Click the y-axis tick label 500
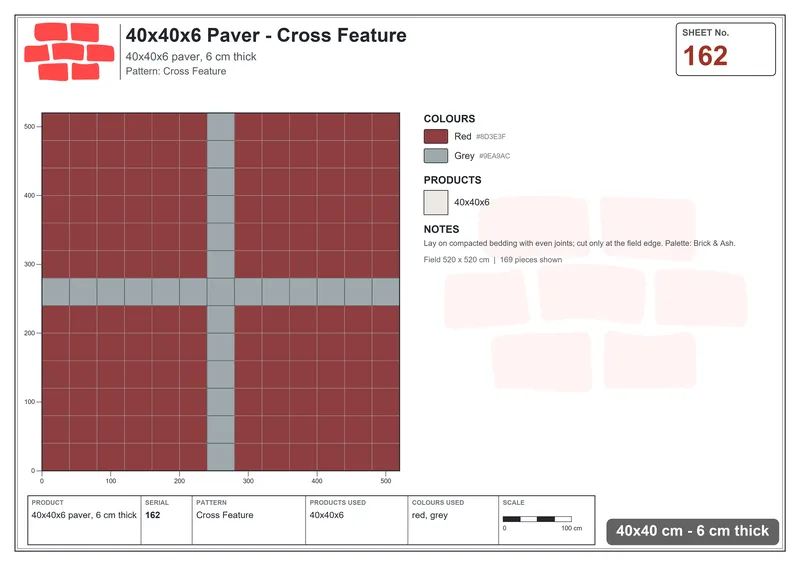Image resolution: width=800 pixels, height=566 pixels. [30, 127]
